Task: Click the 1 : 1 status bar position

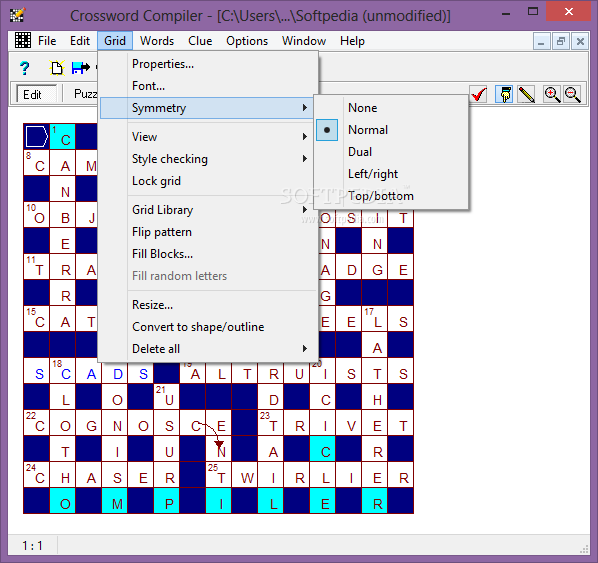Action: coord(32,546)
